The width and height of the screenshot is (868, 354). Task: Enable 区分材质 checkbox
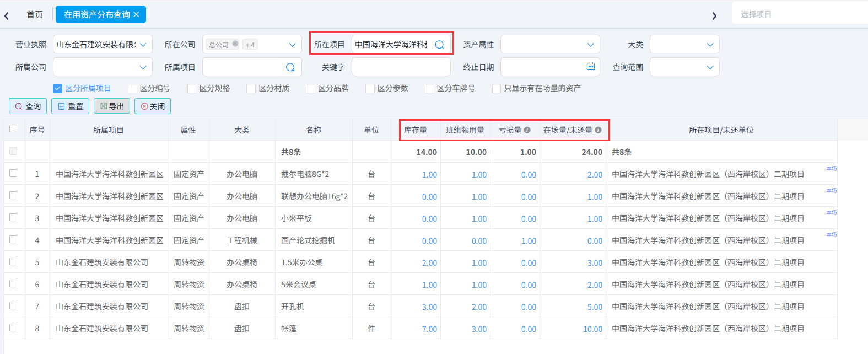pyautogui.click(x=251, y=88)
